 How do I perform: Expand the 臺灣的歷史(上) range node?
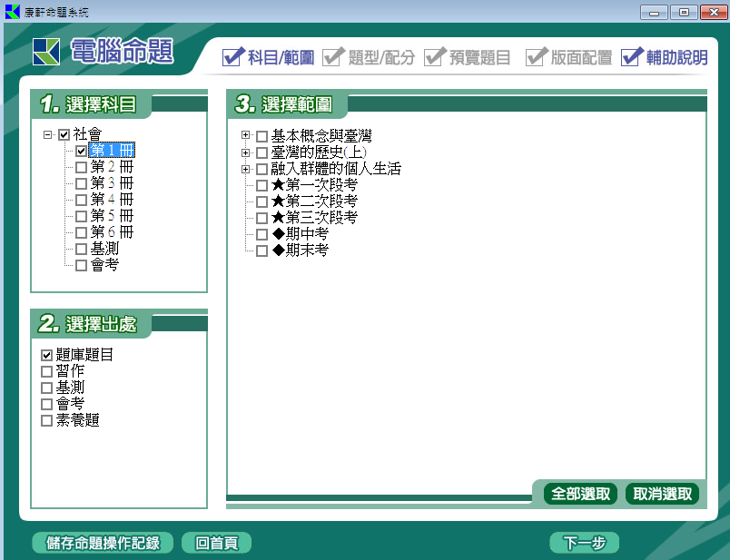(x=245, y=152)
